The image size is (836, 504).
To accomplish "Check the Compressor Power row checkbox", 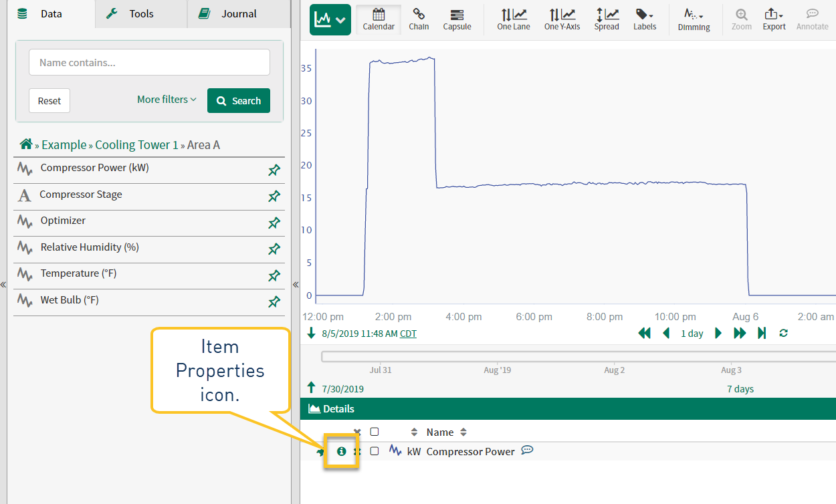I will point(375,451).
